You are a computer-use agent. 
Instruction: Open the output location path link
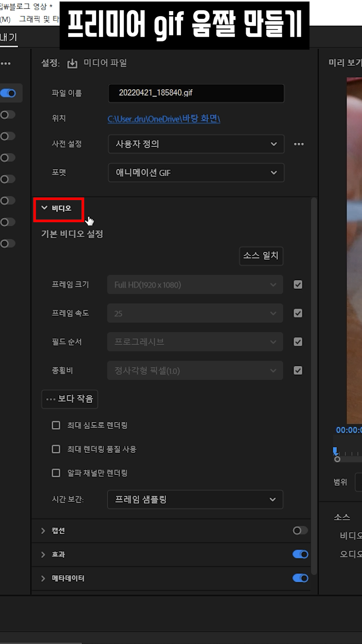[x=164, y=119]
